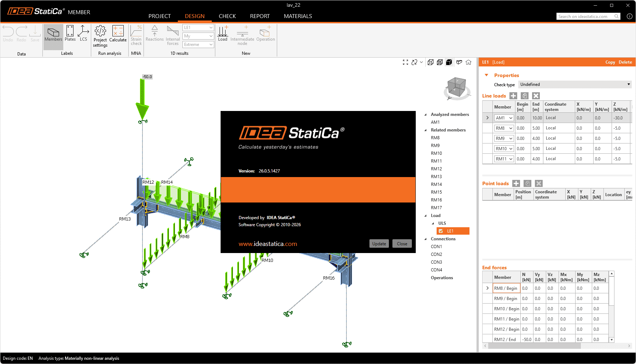The image size is (636, 364).
Task: Open the MATERIALS tab
Action: point(298,16)
